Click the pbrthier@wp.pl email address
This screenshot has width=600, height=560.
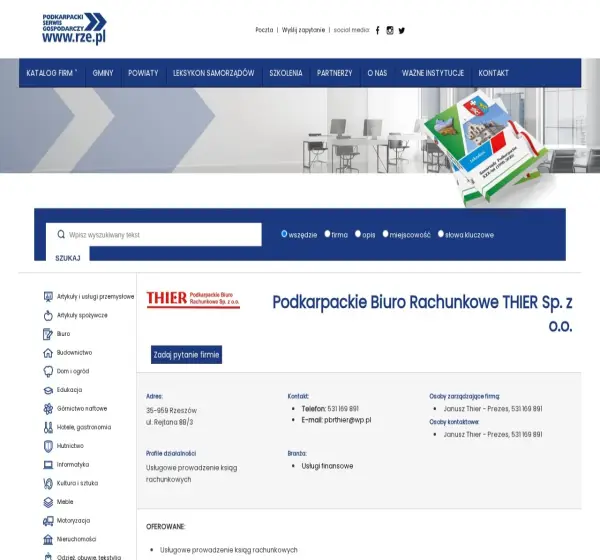point(347,420)
